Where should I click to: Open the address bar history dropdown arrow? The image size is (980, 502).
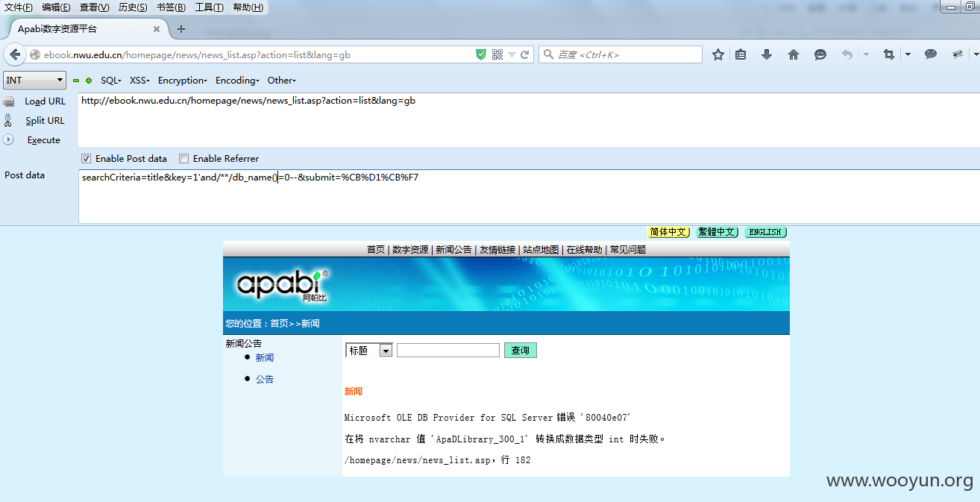pyautogui.click(x=512, y=54)
